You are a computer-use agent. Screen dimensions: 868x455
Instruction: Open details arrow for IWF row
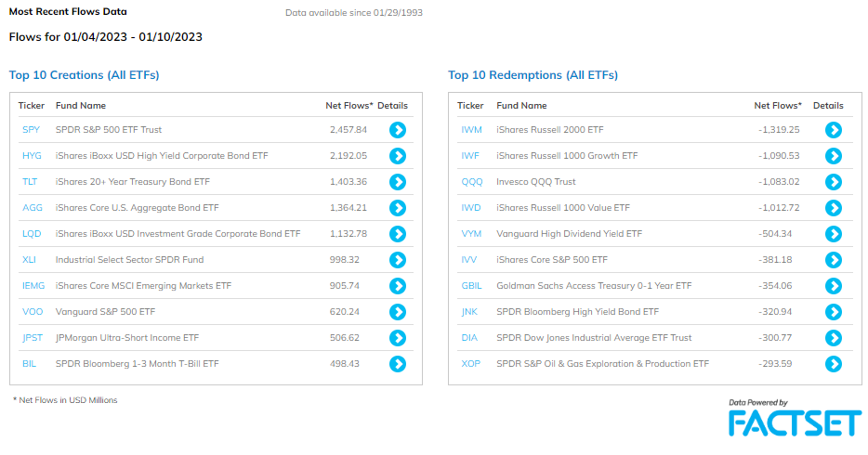tap(833, 156)
